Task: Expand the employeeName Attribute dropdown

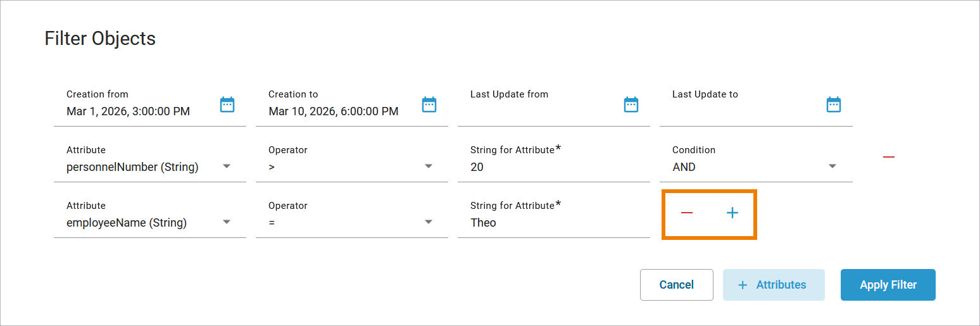Action: point(227,222)
